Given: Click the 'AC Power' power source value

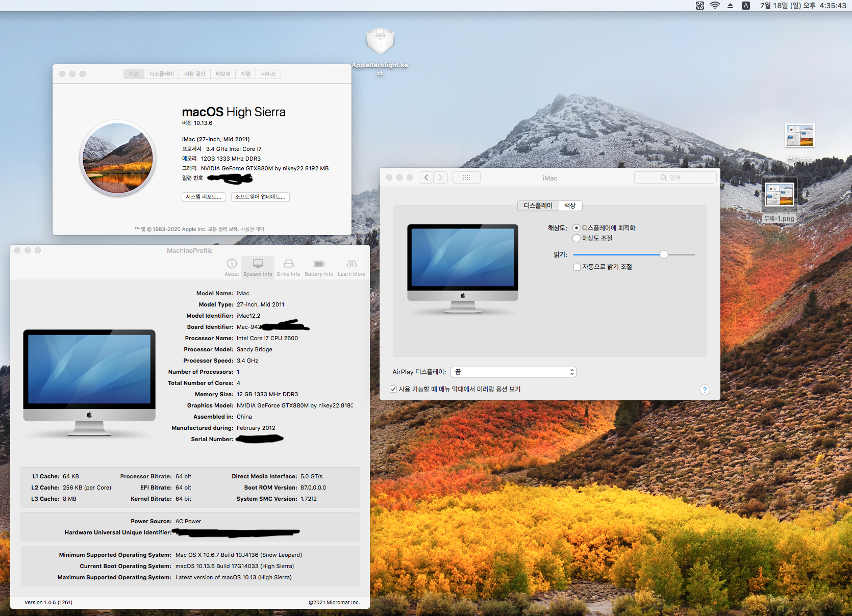Looking at the screenshot, I should pyautogui.click(x=188, y=521).
